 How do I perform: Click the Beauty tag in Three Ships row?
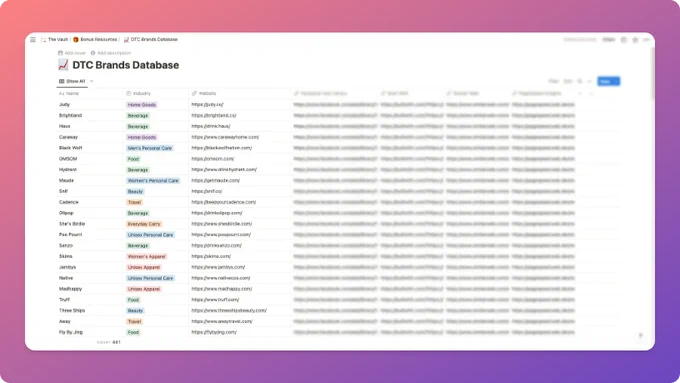[x=135, y=311]
